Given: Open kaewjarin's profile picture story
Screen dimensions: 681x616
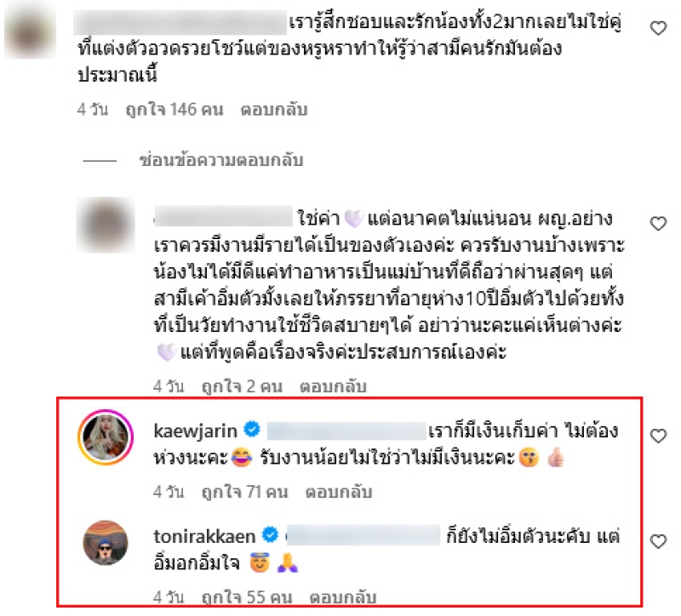Looking at the screenshot, I should pos(106,437).
